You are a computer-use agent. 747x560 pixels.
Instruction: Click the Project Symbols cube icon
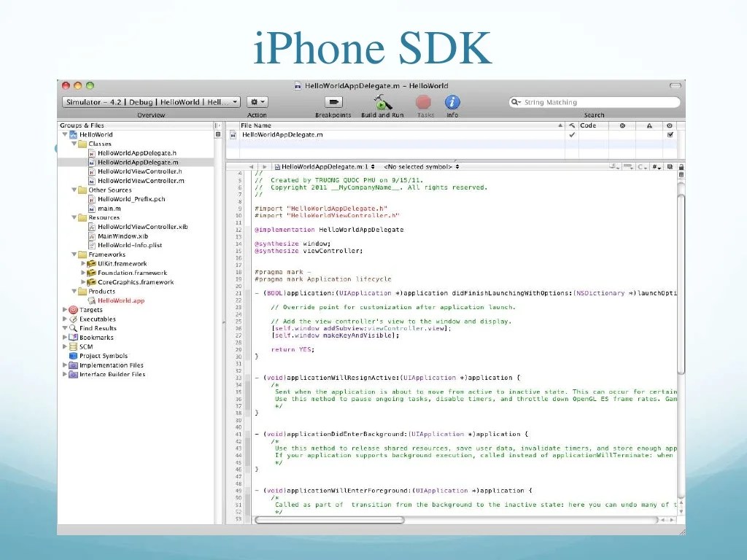tap(73, 356)
